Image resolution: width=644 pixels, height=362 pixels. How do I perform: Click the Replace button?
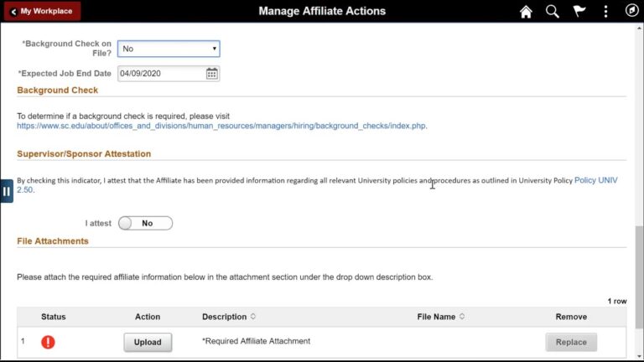[x=571, y=342]
